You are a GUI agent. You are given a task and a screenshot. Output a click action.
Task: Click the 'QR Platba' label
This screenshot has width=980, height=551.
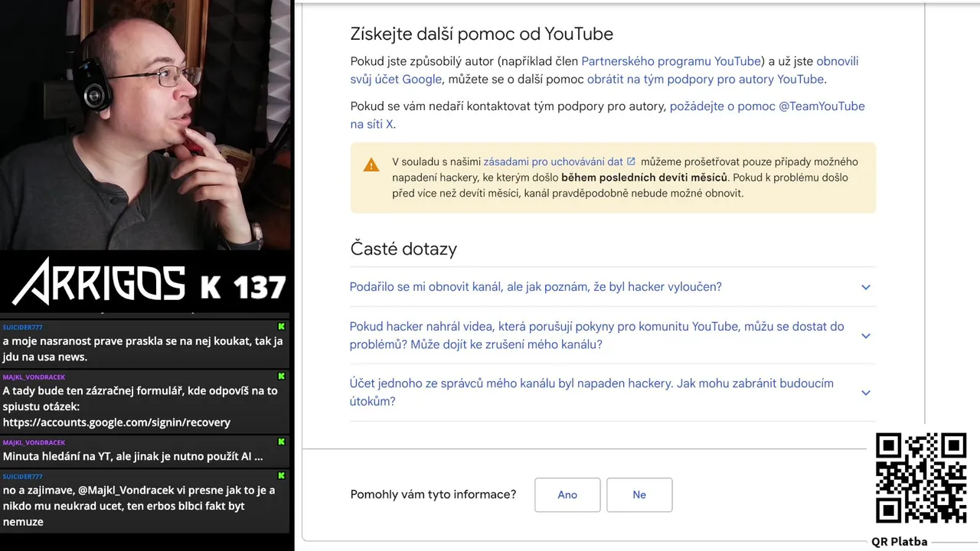(x=900, y=542)
